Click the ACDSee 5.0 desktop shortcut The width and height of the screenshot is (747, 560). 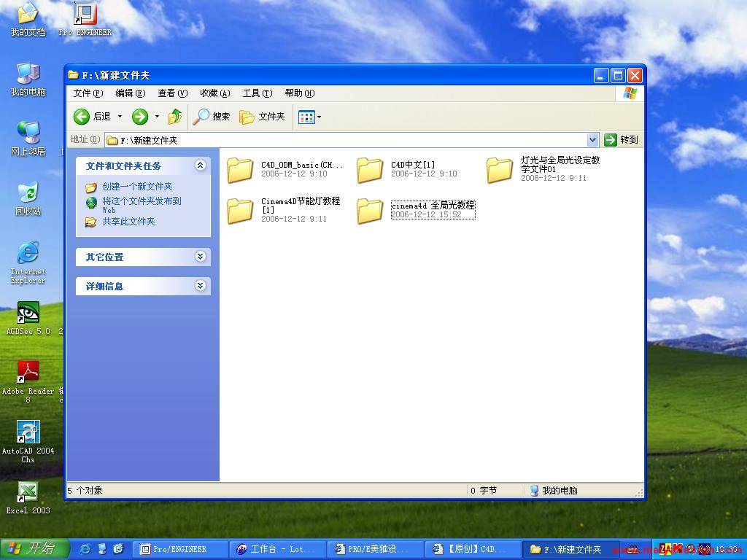(28, 318)
